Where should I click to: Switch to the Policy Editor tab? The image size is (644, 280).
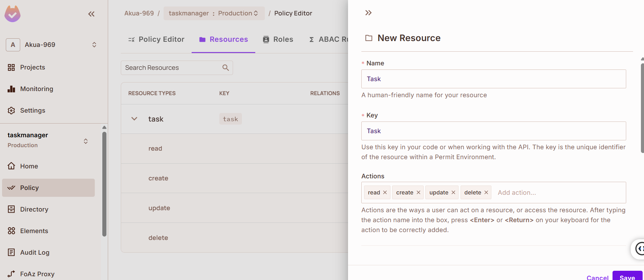pyautogui.click(x=156, y=39)
